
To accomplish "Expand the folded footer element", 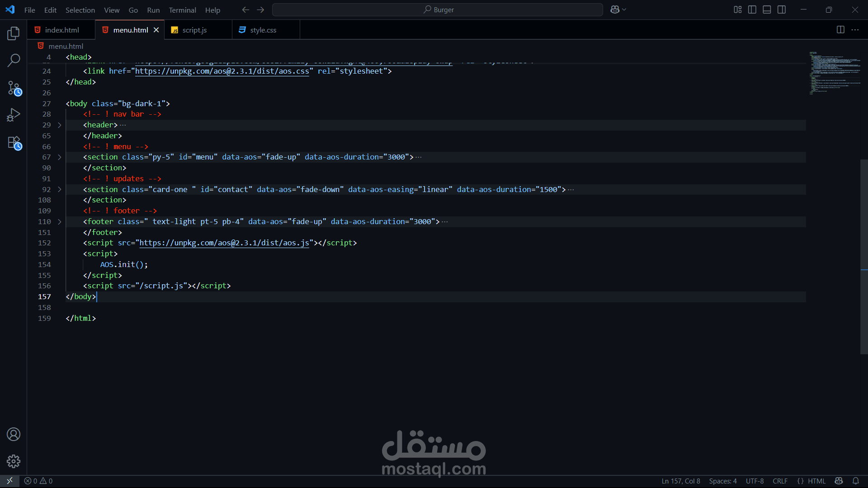I will pos(59,222).
